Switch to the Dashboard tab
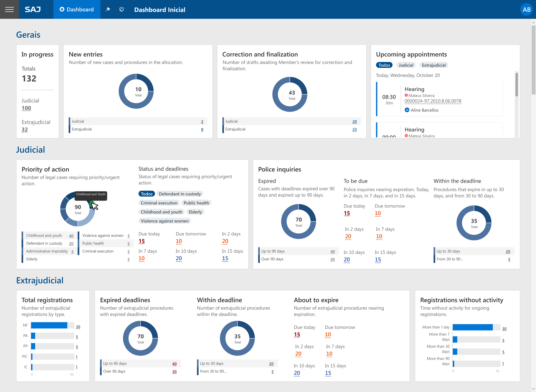536x392 pixels. tap(77, 9)
